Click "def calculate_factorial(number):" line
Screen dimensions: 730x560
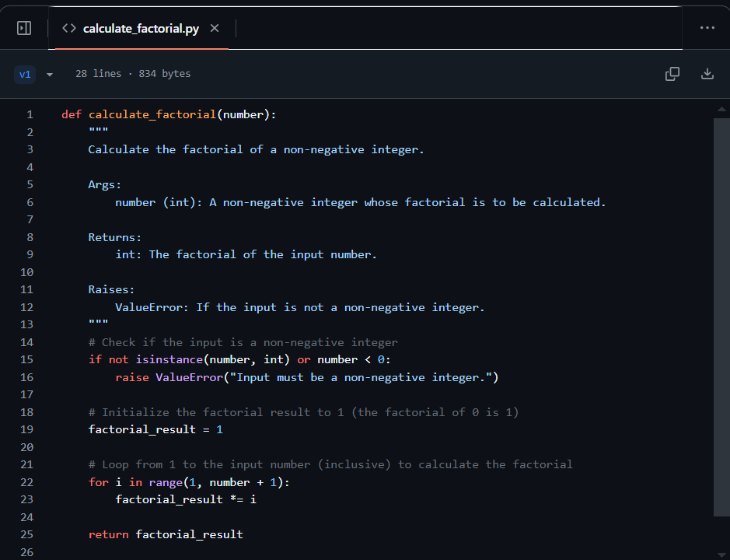(169, 114)
